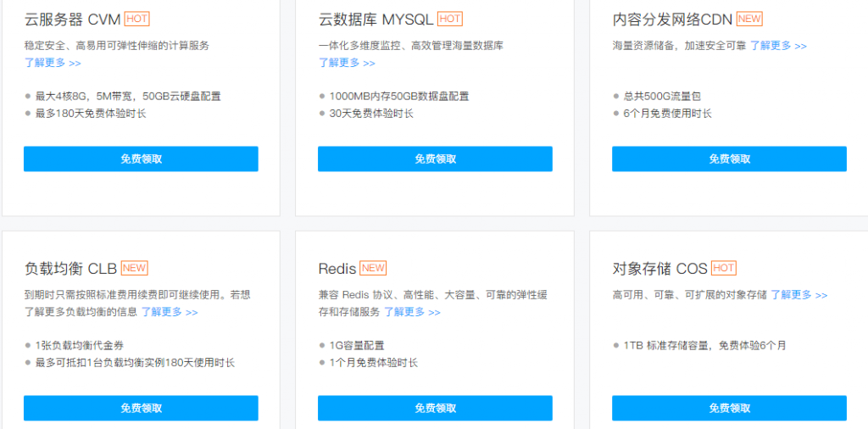Click 免费领取 button under 云数据库 MYSQL
This screenshot has height=429, width=868.
435,159
